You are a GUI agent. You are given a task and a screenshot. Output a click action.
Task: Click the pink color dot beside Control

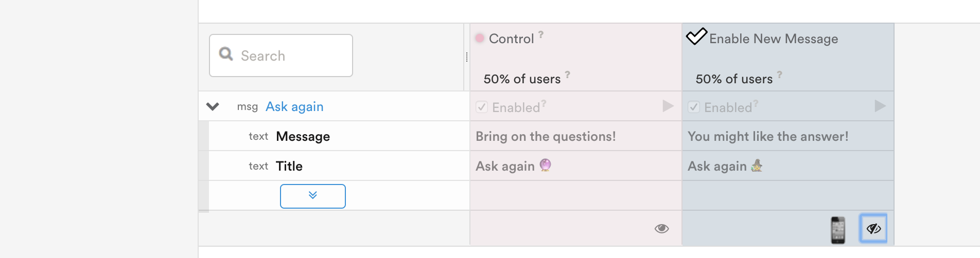pyautogui.click(x=480, y=38)
